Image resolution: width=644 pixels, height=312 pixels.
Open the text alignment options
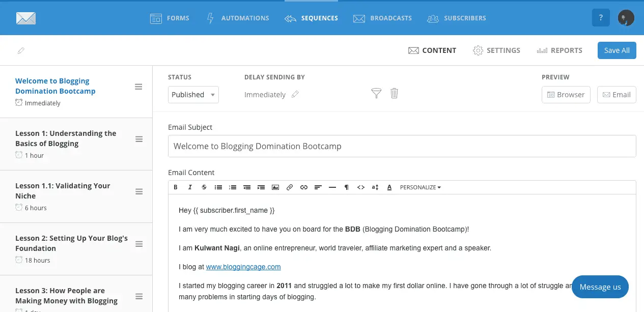318,187
